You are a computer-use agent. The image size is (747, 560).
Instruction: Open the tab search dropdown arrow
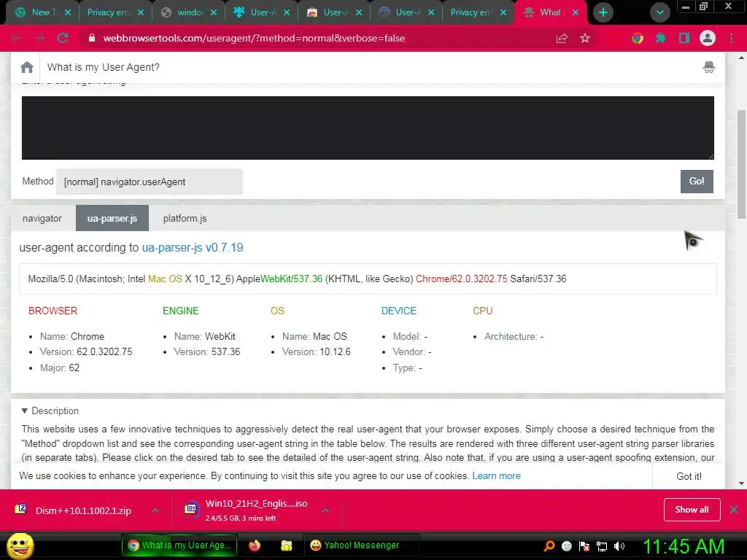659,12
